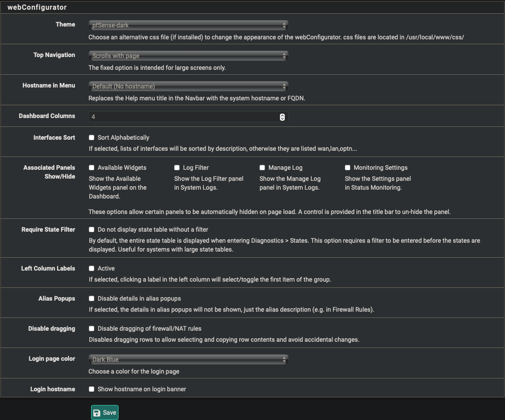The height and width of the screenshot is (420, 505).
Task: Enable the Manage Log checkbox
Action: (262, 168)
